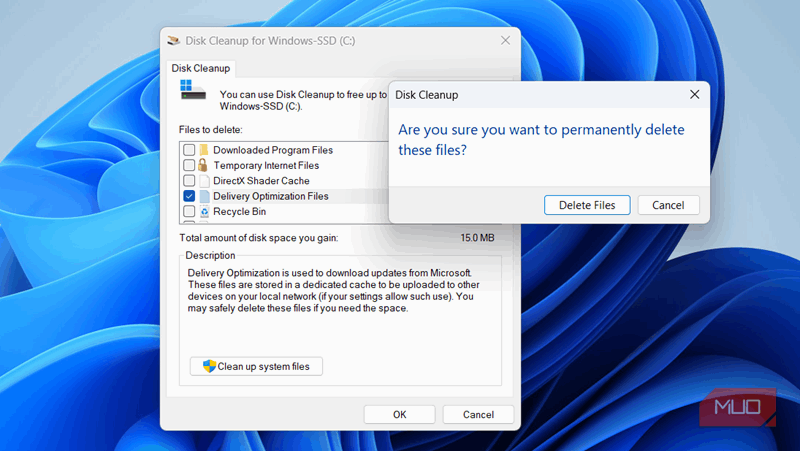Confirm deletion with the Delete Files button
Image resolution: width=800 pixels, height=451 pixels.
[x=587, y=205]
